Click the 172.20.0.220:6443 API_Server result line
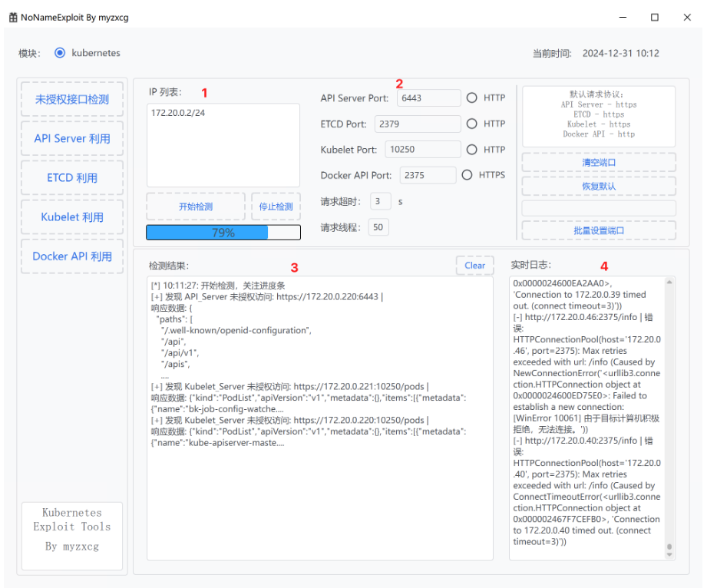 [267, 297]
